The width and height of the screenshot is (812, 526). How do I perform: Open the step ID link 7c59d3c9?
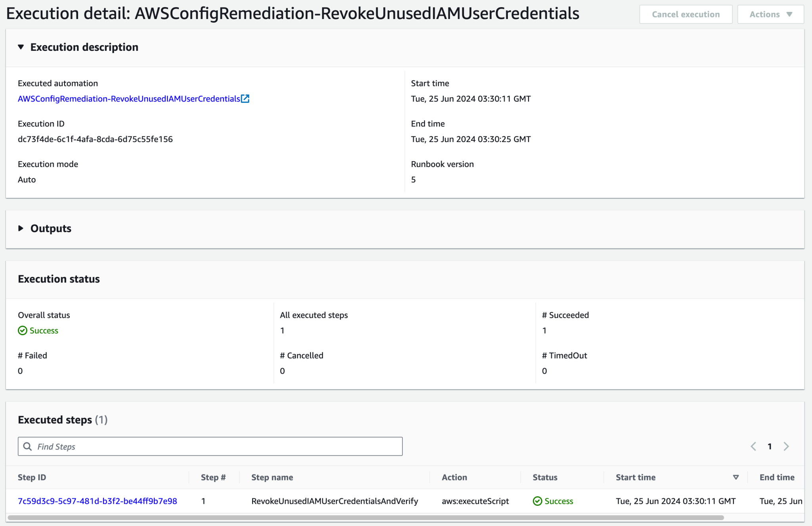tap(97, 501)
